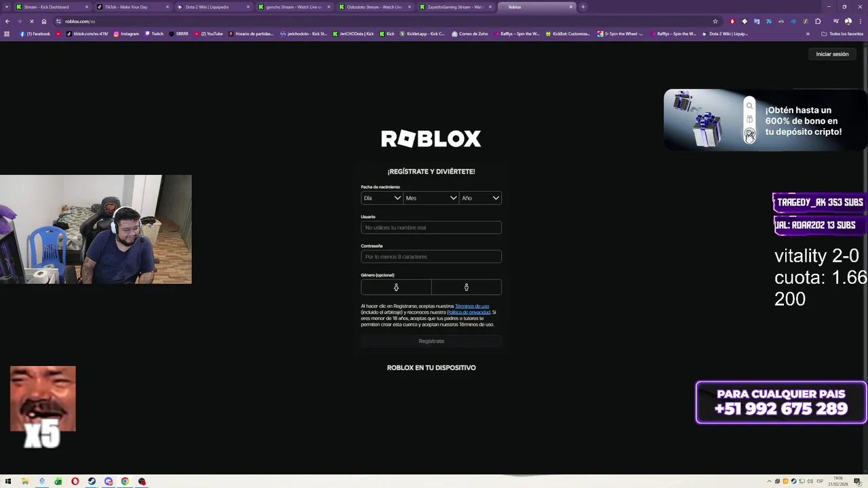Open the browser home page icon
This screenshot has height=488, width=868.
(44, 21)
